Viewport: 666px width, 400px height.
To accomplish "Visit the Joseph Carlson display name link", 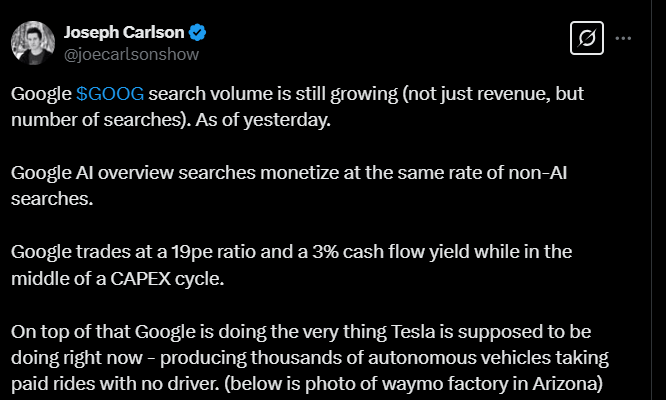I will pos(124,33).
